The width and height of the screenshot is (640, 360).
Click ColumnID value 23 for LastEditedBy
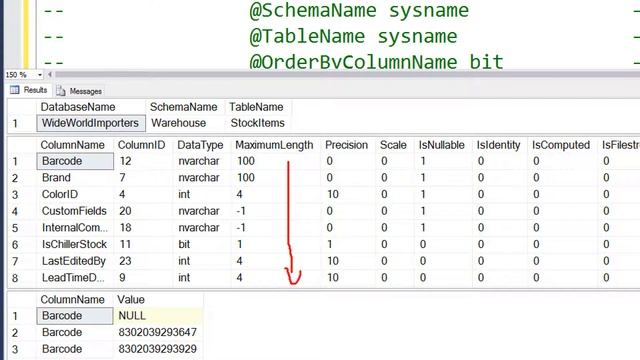[x=144, y=261]
